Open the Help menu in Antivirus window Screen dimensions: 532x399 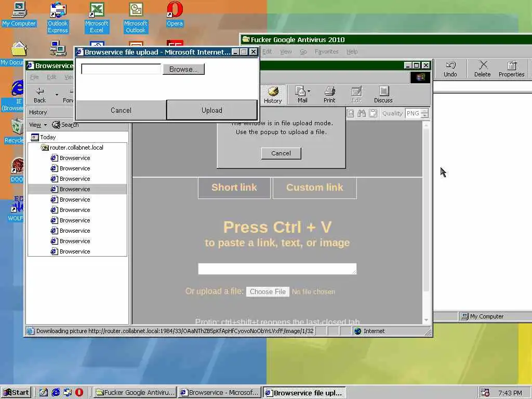352,51
